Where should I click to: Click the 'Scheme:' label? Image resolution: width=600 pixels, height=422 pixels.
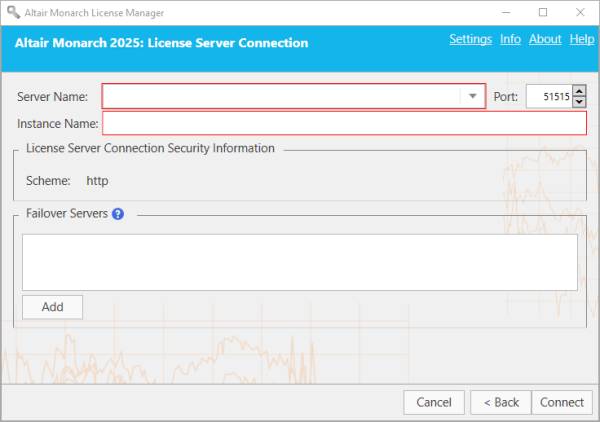[48, 181]
